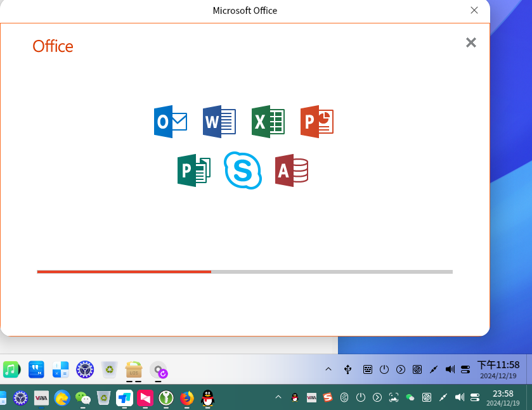Screen dimensions: 532x410
Task: Click the Skype for Business icon
Action: [243, 170]
